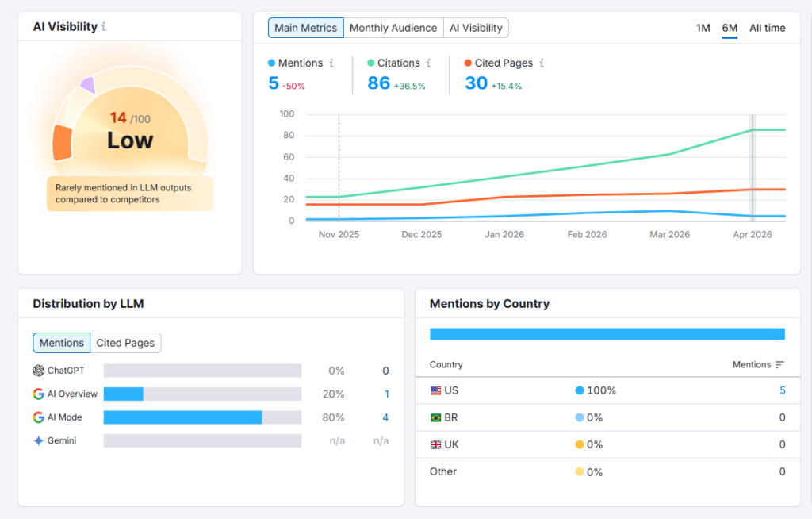This screenshot has width=812, height=519.
Task: Click the US flag icon
Action: (x=436, y=390)
